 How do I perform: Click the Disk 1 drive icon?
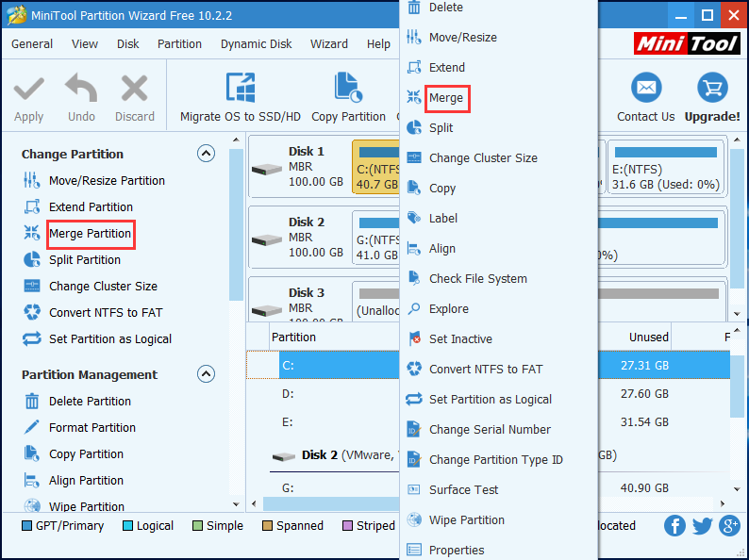tap(267, 169)
